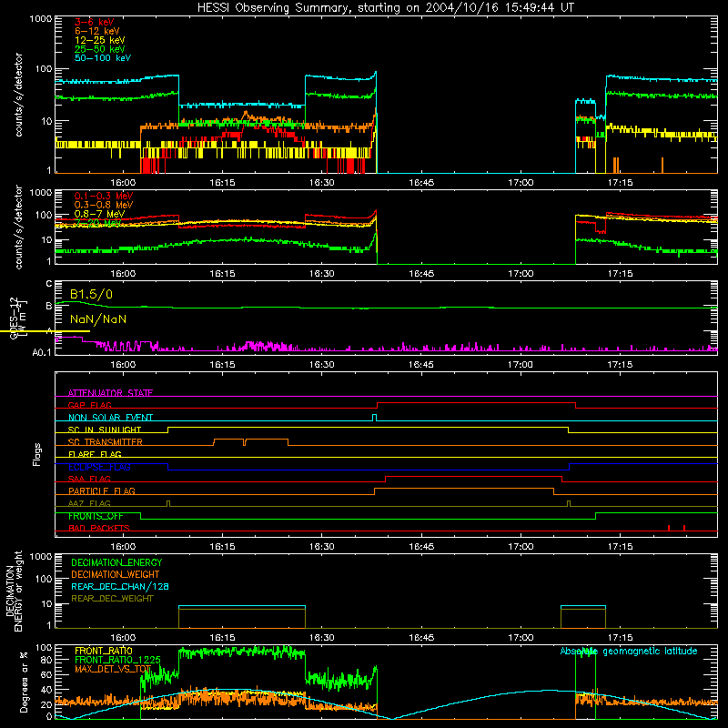Screen dimensions: 728x728
Task: Pick the AAZ_FLAG label
Action: point(89,503)
